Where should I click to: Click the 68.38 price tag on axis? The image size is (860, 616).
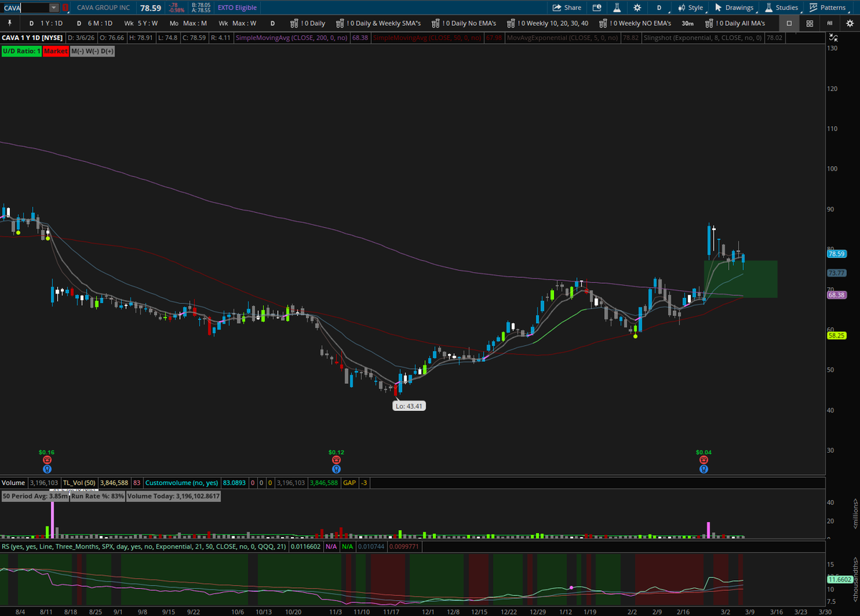pos(836,294)
